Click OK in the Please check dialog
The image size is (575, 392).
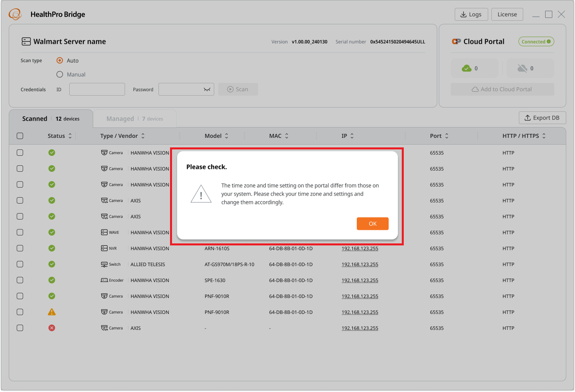click(x=373, y=223)
